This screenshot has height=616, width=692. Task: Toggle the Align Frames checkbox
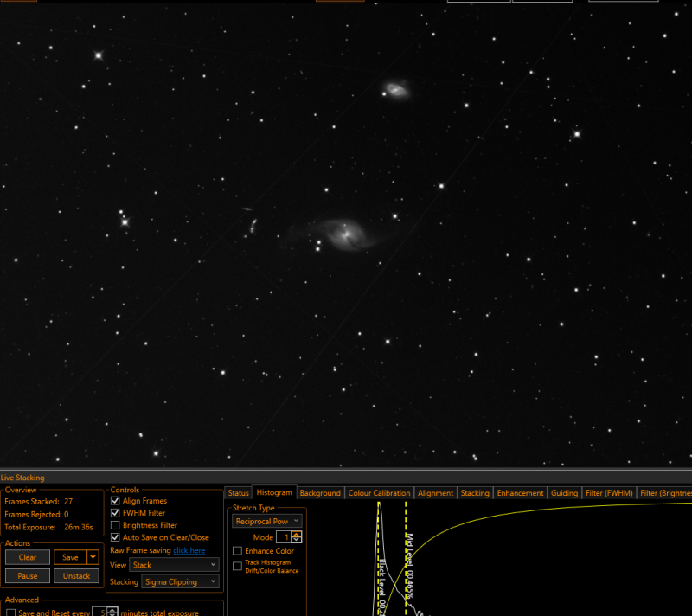[x=115, y=500]
